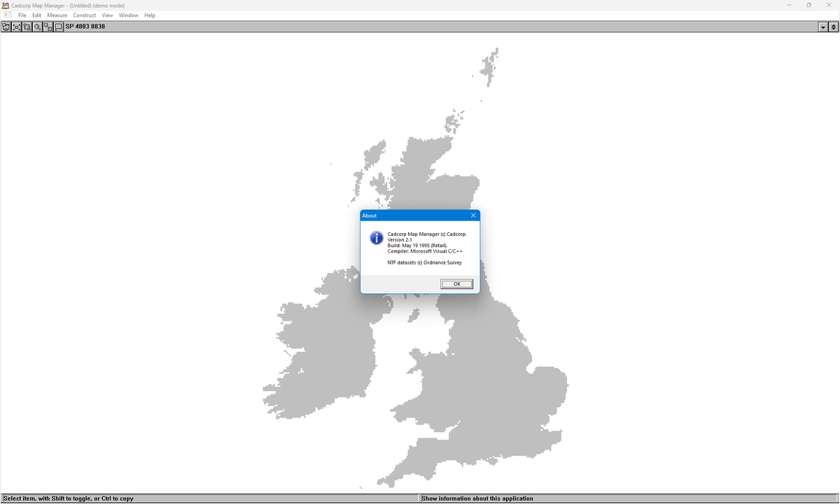The height and width of the screenshot is (504, 840).
Task: Close the About dialog with the X
Action: tap(473, 216)
